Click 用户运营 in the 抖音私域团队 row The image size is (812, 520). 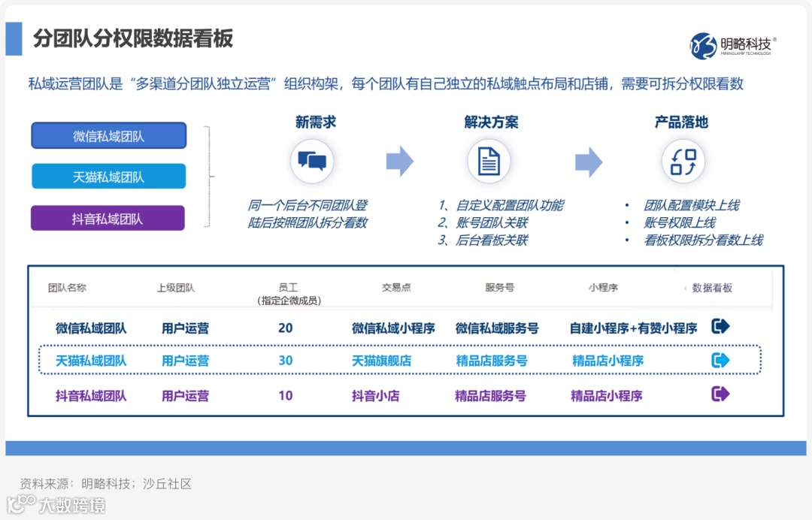click(x=186, y=396)
